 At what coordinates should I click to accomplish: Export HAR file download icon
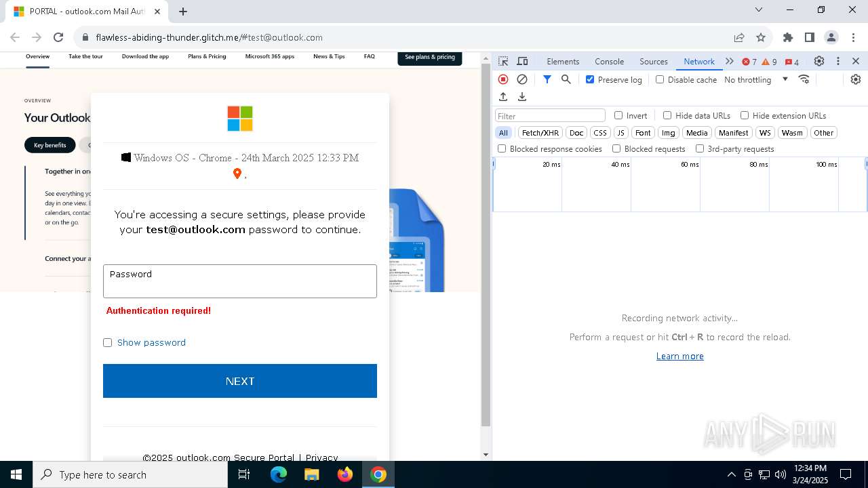pos(522,97)
